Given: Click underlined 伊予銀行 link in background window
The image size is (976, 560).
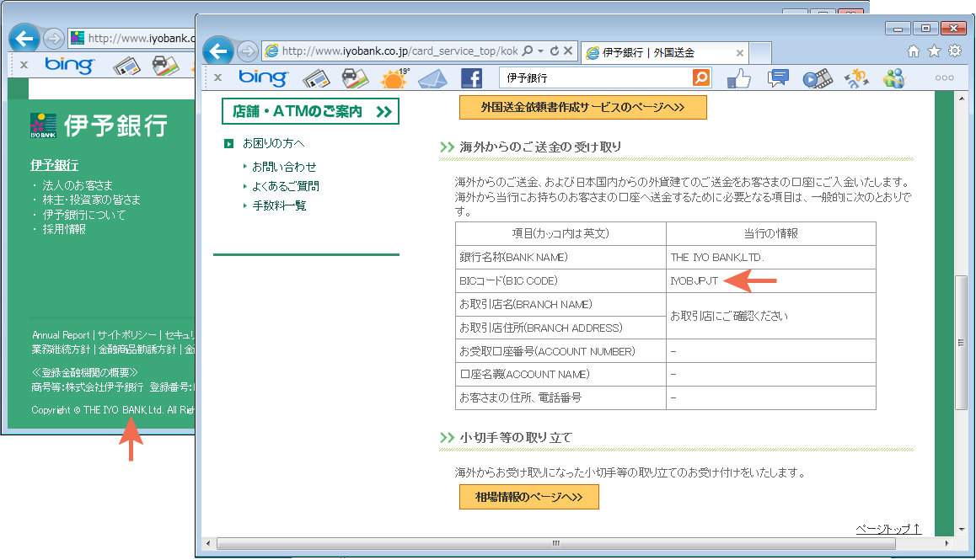Looking at the screenshot, I should pyautogui.click(x=54, y=165).
